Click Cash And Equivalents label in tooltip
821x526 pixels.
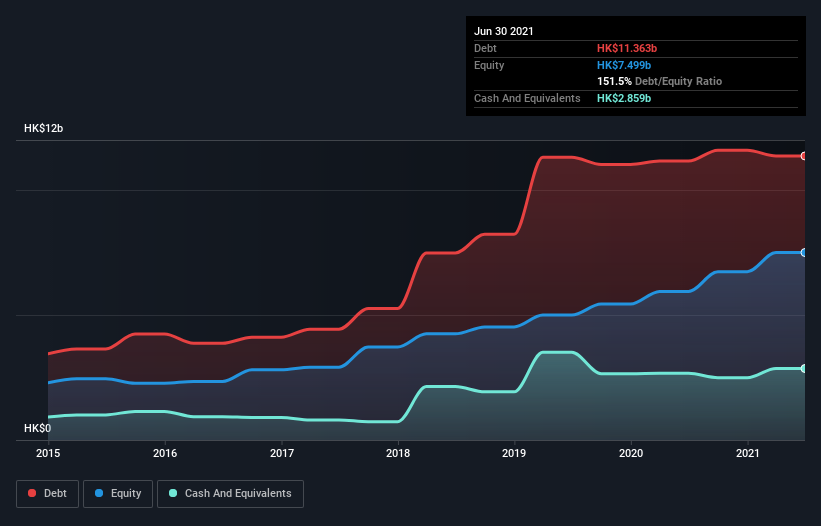point(527,98)
